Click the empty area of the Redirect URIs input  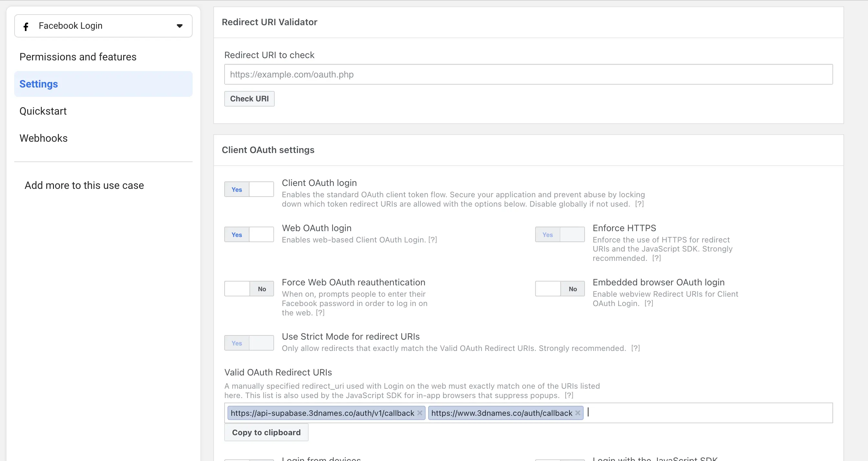click(708, 413)
